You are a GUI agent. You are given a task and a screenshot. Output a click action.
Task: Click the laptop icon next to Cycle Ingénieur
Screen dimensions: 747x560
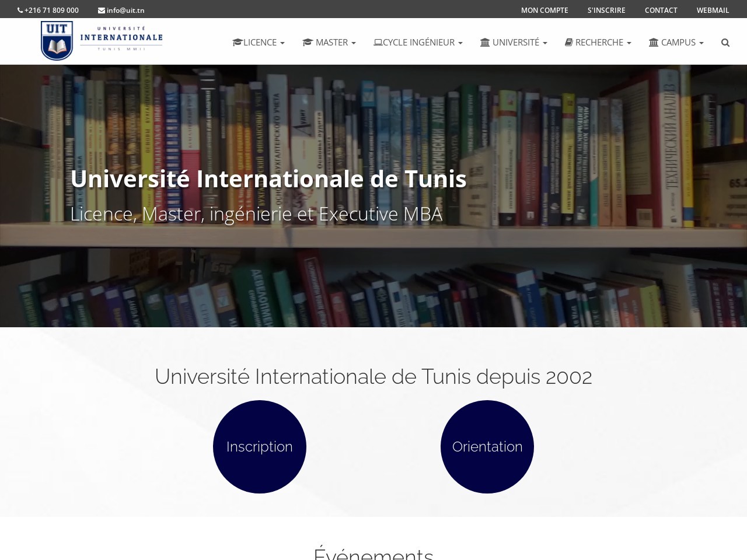coord(378,43)
